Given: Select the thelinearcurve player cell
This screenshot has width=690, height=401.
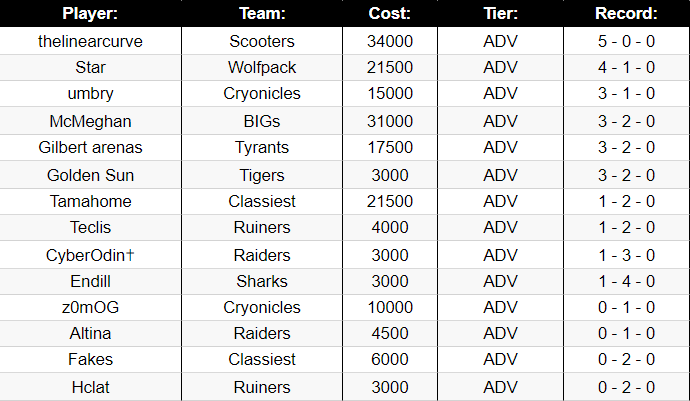Looking at the screenshot, I should click(x=90, y=41).
